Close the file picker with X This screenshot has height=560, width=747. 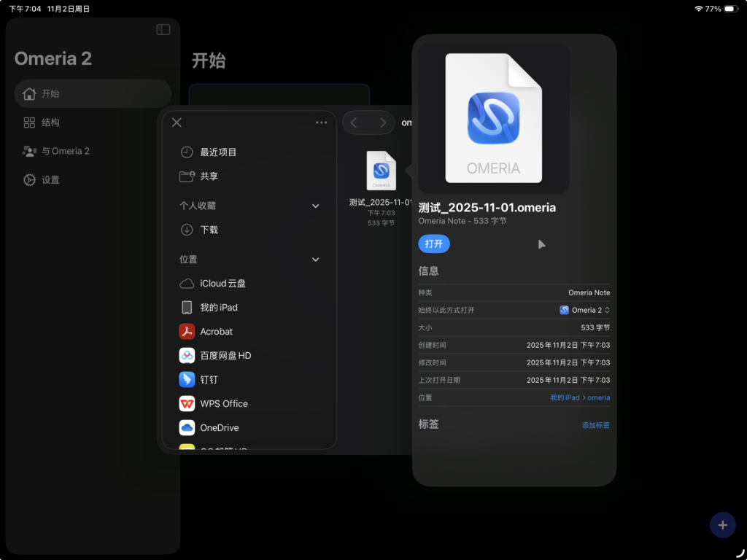177,122
